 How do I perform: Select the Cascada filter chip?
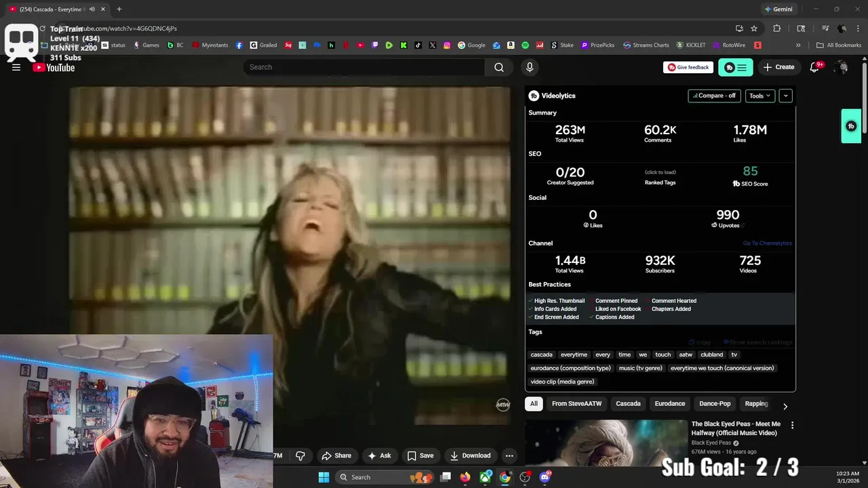pyautogui.click(x=628, y=404)
